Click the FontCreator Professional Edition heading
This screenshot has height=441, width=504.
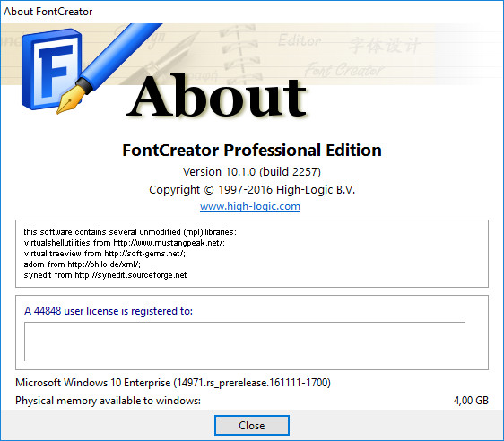pyautogui.click(x=252, y=150)
